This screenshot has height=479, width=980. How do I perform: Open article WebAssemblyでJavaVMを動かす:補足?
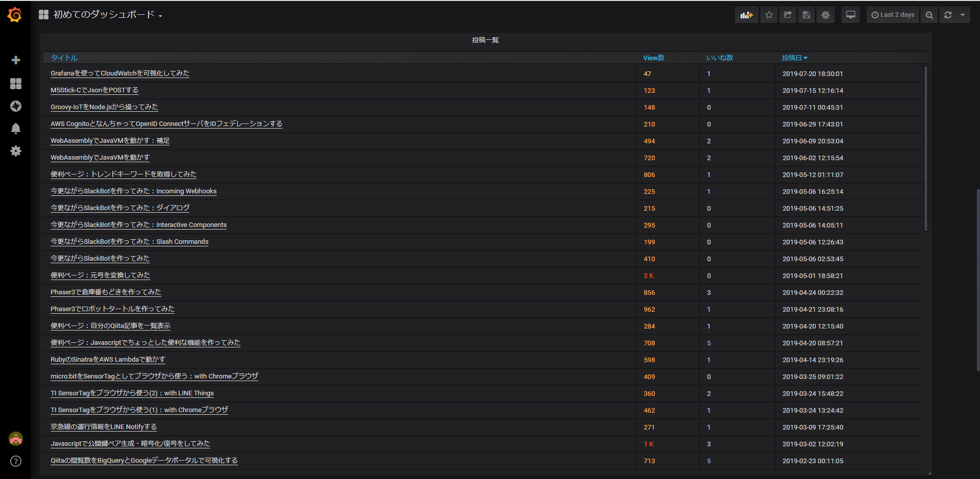110,141
